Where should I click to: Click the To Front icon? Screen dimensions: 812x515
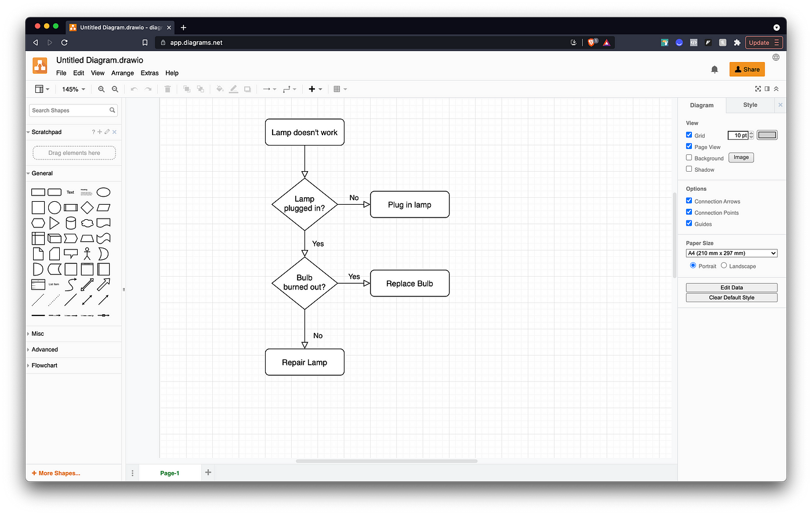click(x=187, y=89)
